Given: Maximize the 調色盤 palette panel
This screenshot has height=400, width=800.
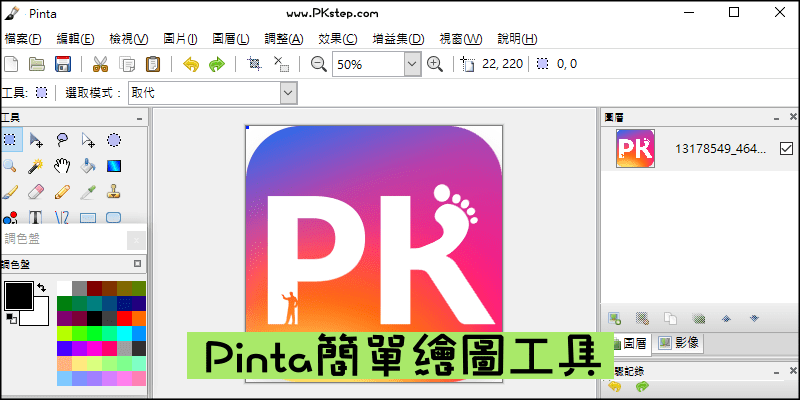Looking at the screenshot, I should 137,264.
